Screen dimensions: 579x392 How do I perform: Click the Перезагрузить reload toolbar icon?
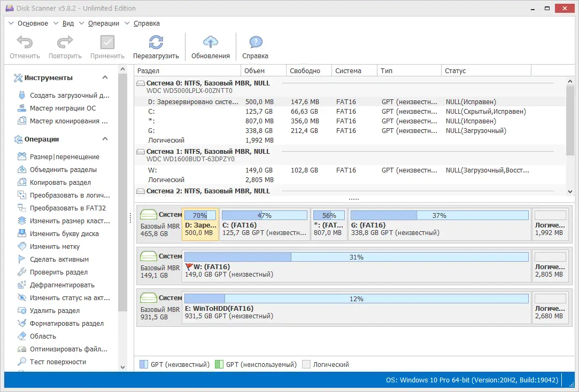pos(156,43)
